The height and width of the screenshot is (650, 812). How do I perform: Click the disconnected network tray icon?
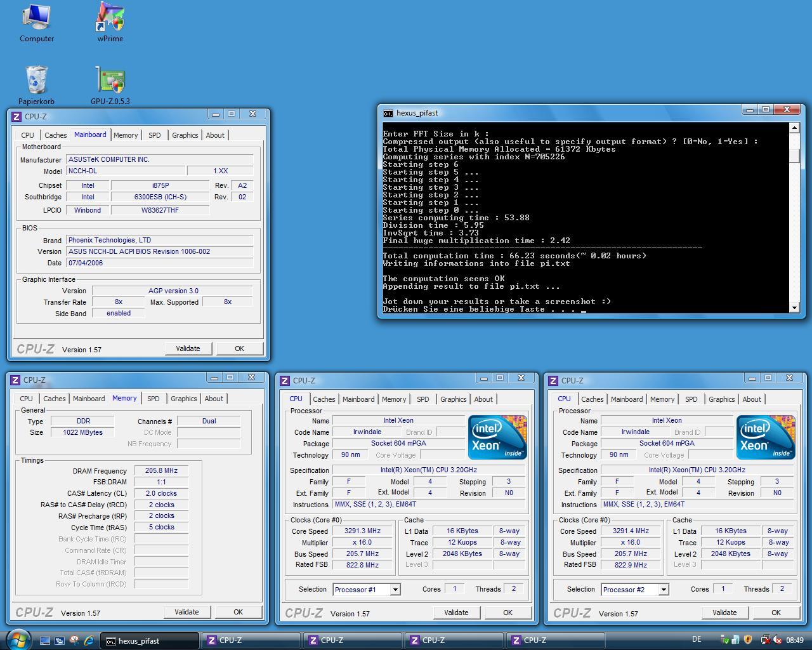tap(765, 640)
